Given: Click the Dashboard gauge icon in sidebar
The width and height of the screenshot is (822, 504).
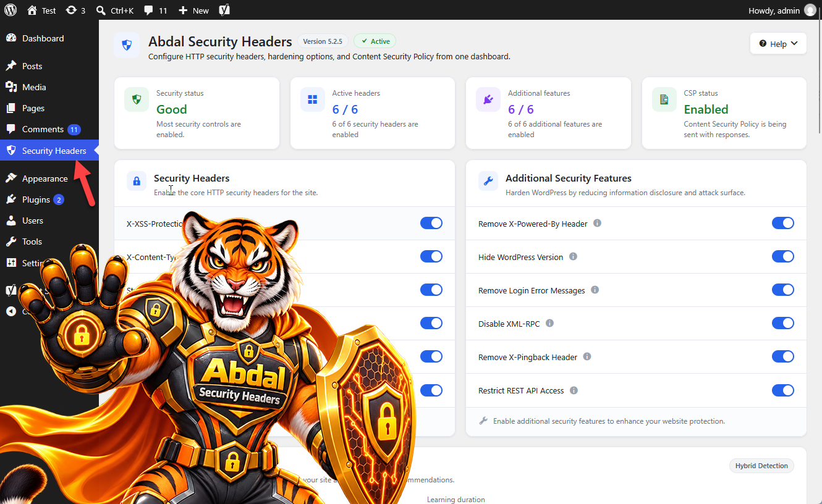Looking at the screenshot, I should pos(11,38).
